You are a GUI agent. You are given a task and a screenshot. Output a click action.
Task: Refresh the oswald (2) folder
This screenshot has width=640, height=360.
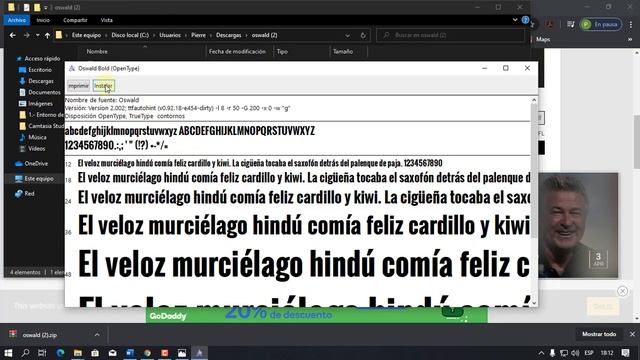click(x=363, y=36)
